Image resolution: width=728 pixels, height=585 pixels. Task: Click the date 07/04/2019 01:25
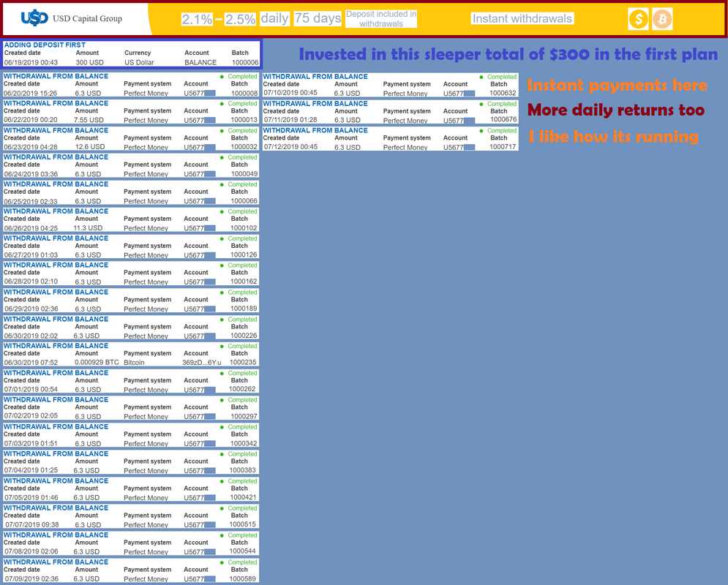(x=31, y=470)
